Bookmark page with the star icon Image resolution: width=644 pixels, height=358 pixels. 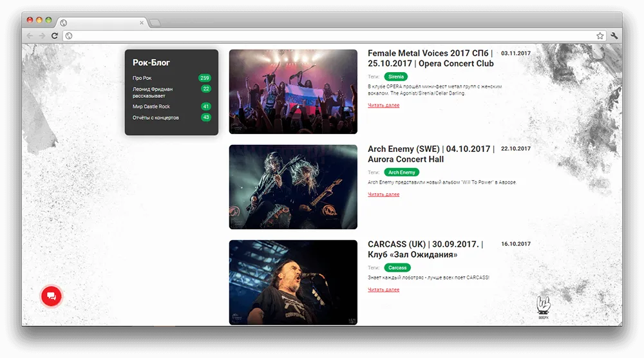(x=600, y=36)
